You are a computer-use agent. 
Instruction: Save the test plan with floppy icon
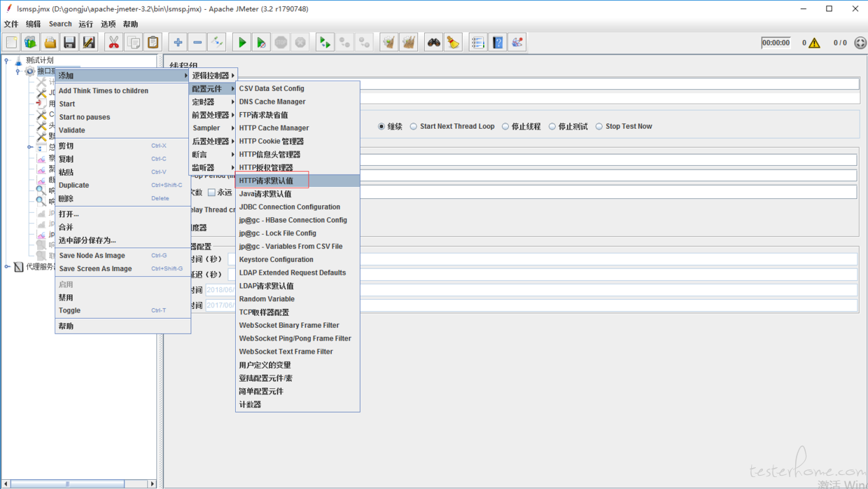[x=69, y=43]
